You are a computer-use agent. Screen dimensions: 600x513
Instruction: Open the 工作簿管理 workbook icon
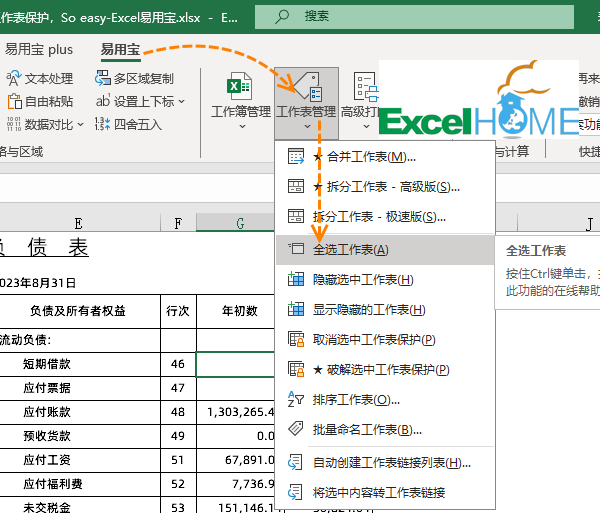coord(240,85)
